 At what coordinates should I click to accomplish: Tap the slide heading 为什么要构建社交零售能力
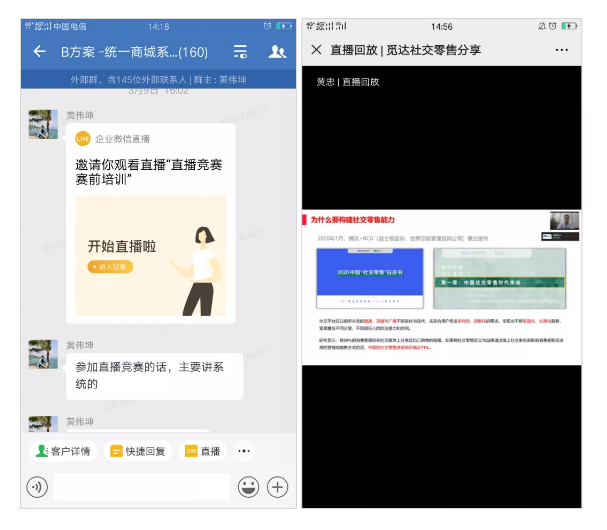click(352, 220)
